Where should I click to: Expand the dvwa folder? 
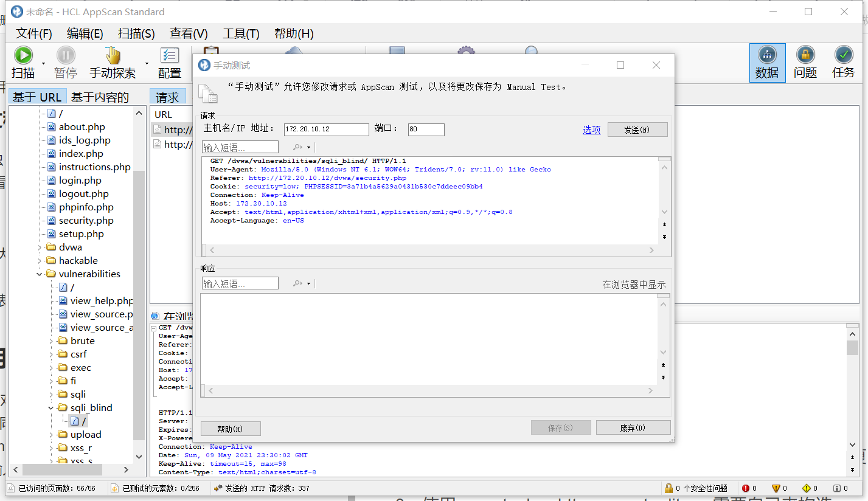[x=40, y=247]
